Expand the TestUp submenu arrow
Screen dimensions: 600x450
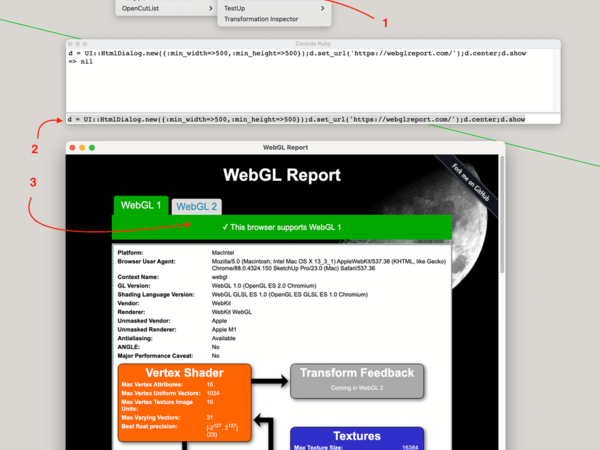click(323, 8)
